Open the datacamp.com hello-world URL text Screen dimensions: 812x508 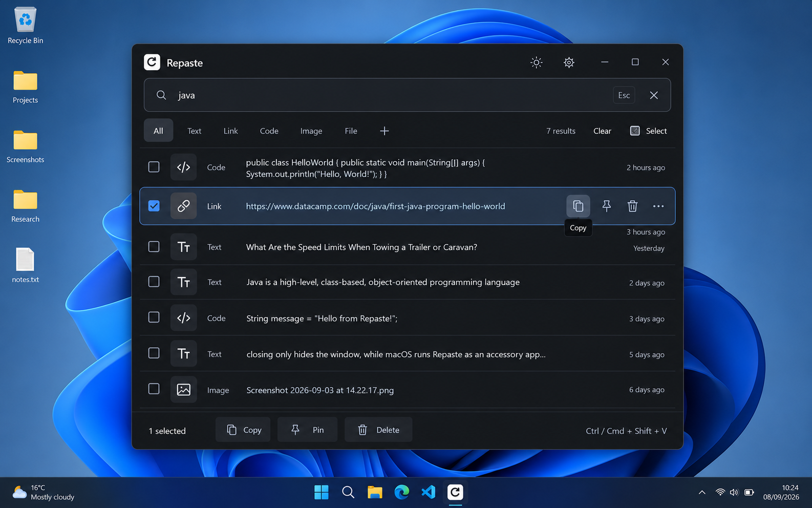pyautogui.click(x=375, y=206)
